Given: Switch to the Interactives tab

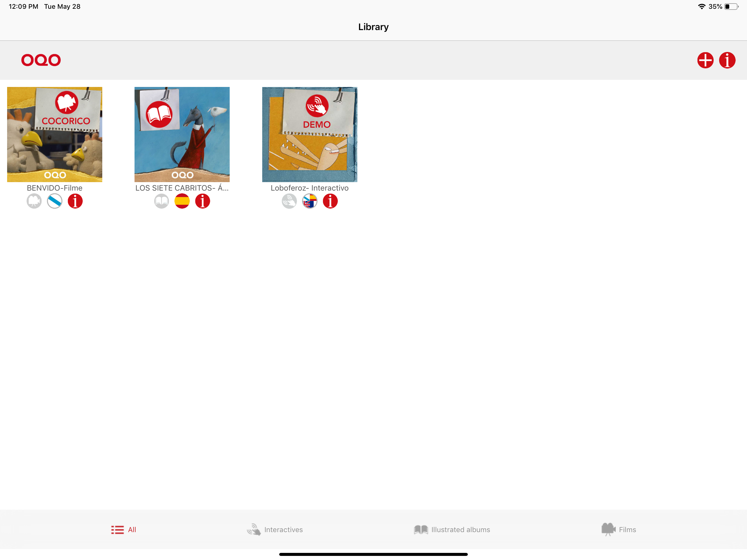Looking at the screenshot, I should pos(275,530).
